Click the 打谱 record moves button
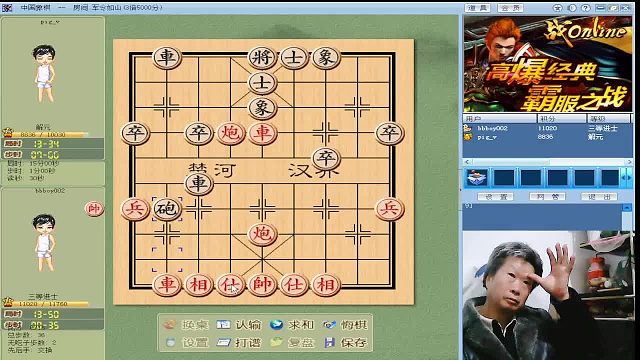 pyautogui.click(x=239, y=342)
